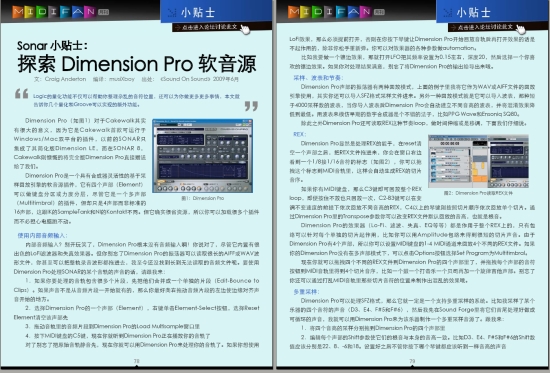Viewport: 550px width, 373px height.
Task: Click the title 探索 Dimension Pro 软音源
Action: [x=137, y=64]
